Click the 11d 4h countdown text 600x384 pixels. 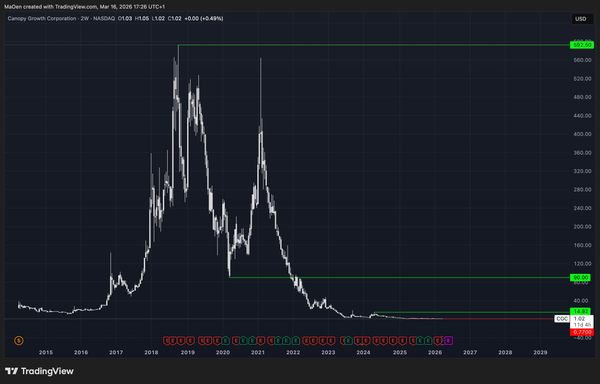582,324
